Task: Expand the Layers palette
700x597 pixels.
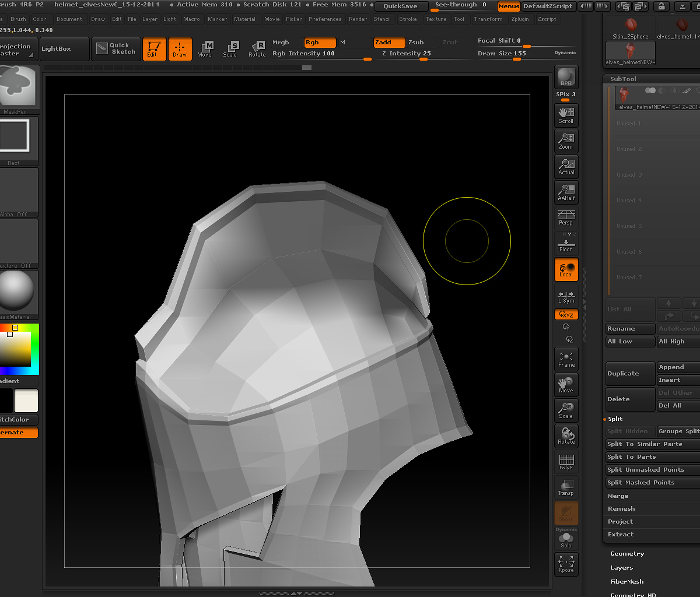Action: 621,568
